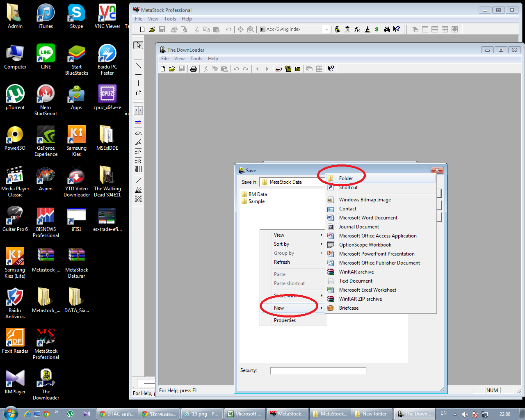Click green dollar sign icon in MetaStock toolbar

click(377, 29)
